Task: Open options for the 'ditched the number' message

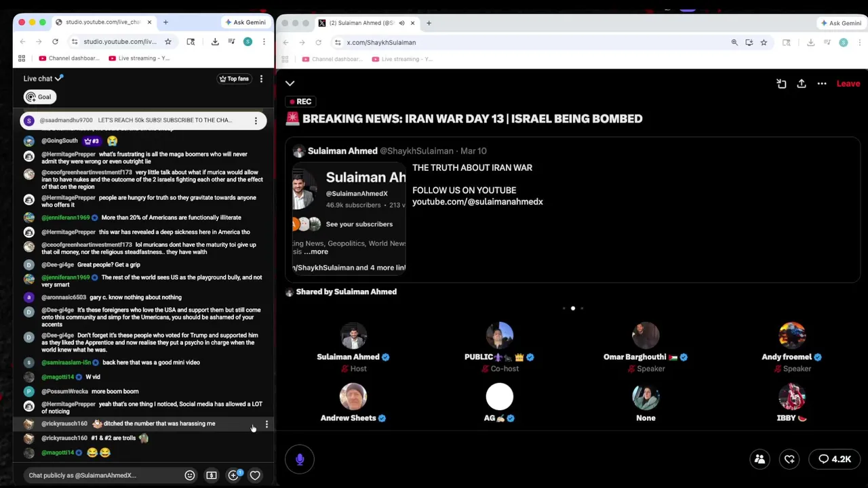Action: click(267, 424)
